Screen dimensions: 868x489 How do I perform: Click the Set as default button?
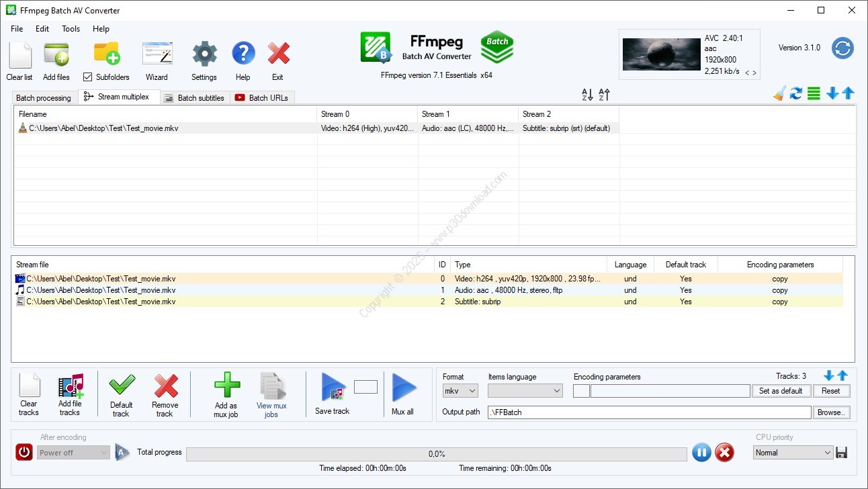781,390
